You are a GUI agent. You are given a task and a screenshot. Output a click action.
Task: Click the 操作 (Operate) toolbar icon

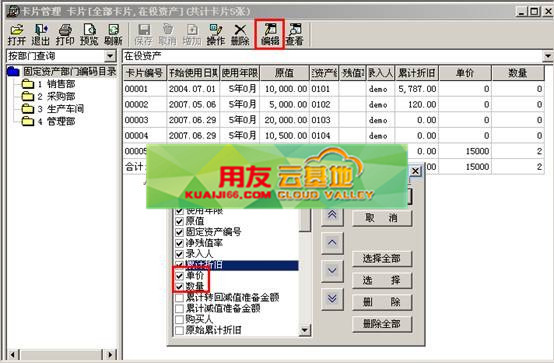[216, 35]
